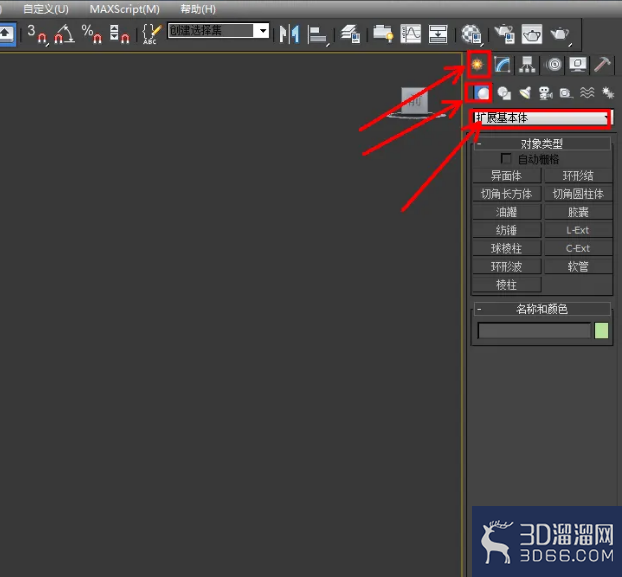The image size is (622, 577).
Task: Click the 球棱柱 button
Action: [x=507, y=248]
